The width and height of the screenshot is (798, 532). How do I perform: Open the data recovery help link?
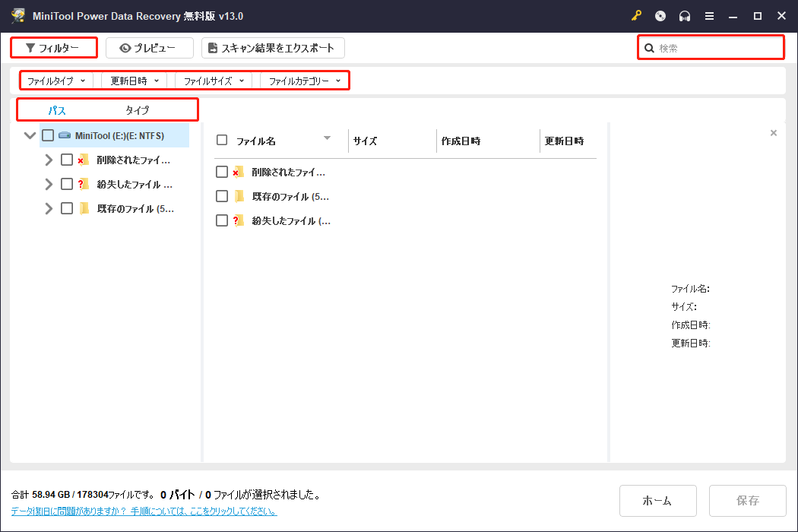tap(144, 511)
